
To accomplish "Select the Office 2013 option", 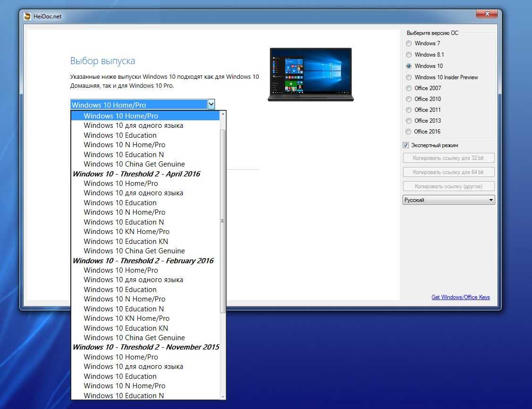I will (x=409, y=121).
